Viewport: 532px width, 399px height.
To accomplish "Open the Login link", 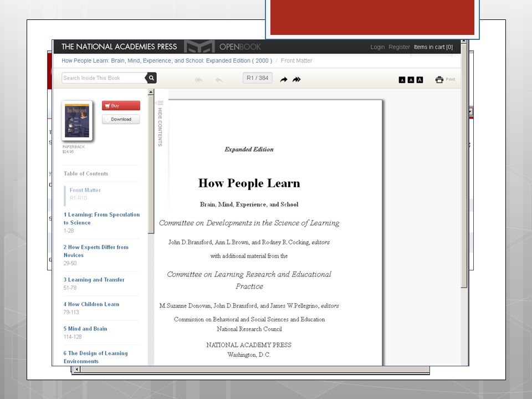I will (377, 47).
